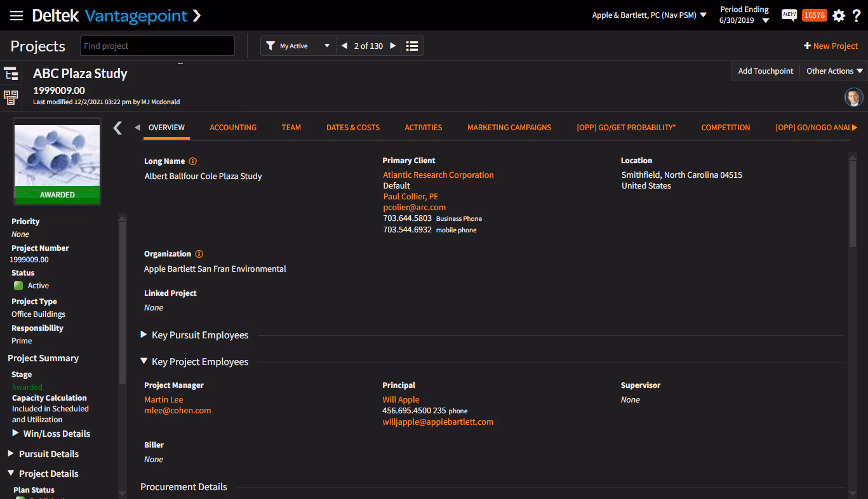The height and width of the screenshot is (499, 868).
Task: Click the main content vertical scrollbar
Action: click(x=853, y=203)
